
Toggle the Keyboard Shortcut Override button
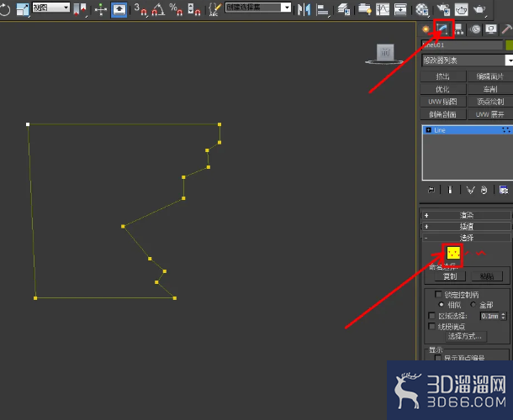(119, 9)
